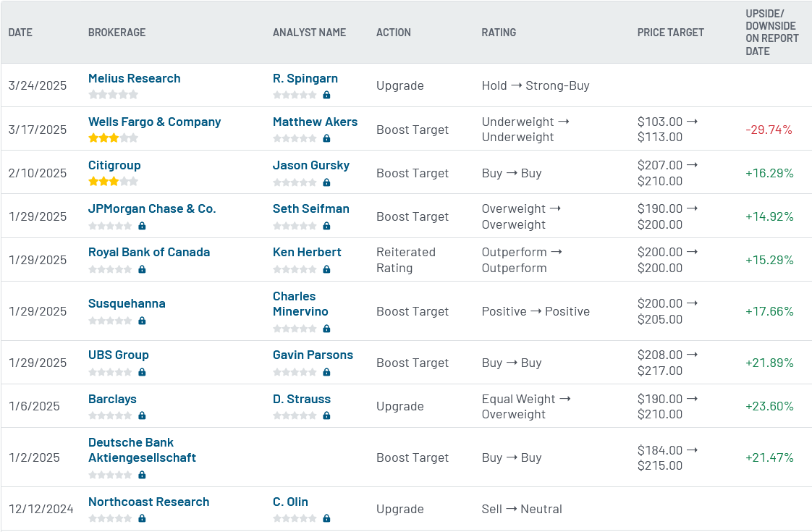Select the Hold → Strong-Buy rating cell
Image resolution: width=812 pixels, height=532 pixels.
[x=536, y=85]
